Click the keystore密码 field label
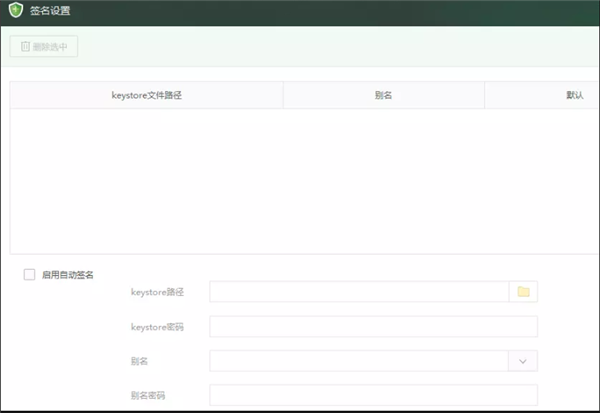The image size is (600, 413). coord(157,327)
